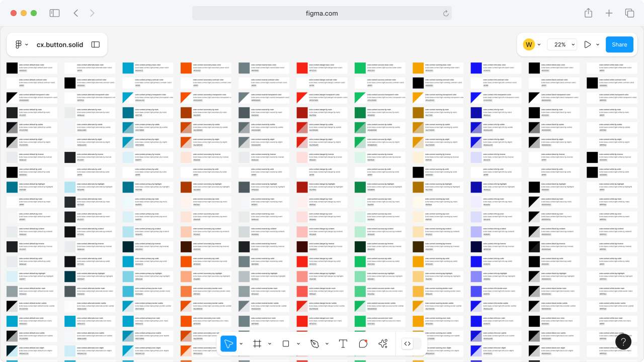
Task: Select the info base-color blue swatch
Action: coord(476,68)
